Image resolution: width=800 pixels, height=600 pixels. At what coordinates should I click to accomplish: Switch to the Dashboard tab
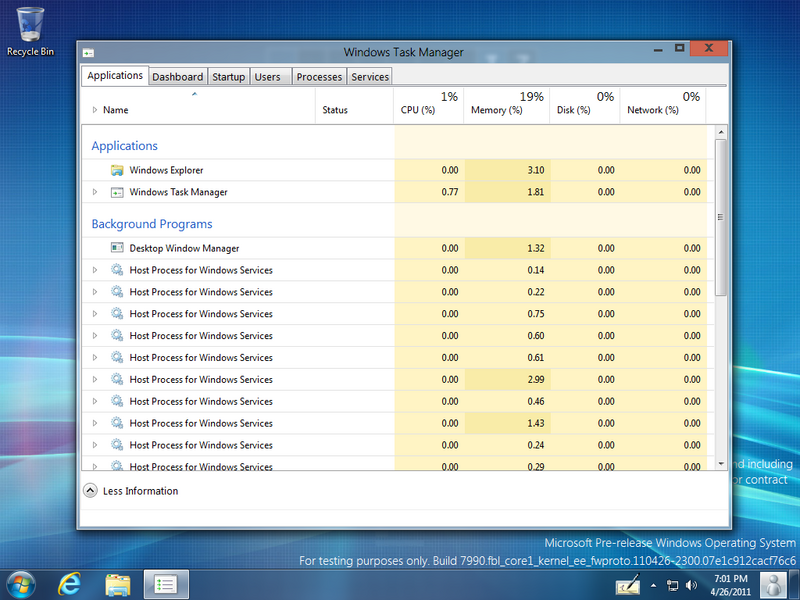coord(178,76)
